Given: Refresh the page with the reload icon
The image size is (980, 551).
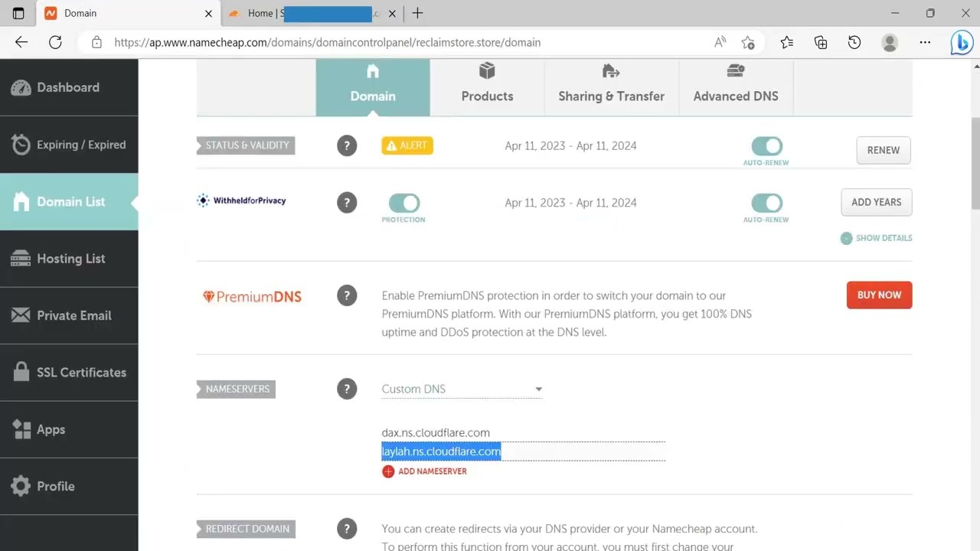Looking at the screenshot, I should pyautogui.click(x=55, y=43).
